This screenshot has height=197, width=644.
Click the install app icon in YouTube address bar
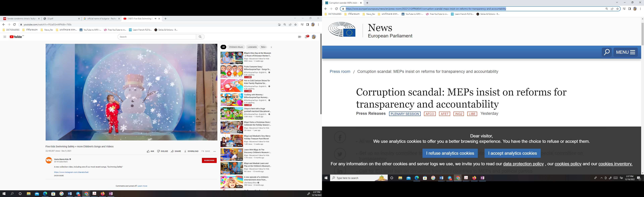point(279,24)
